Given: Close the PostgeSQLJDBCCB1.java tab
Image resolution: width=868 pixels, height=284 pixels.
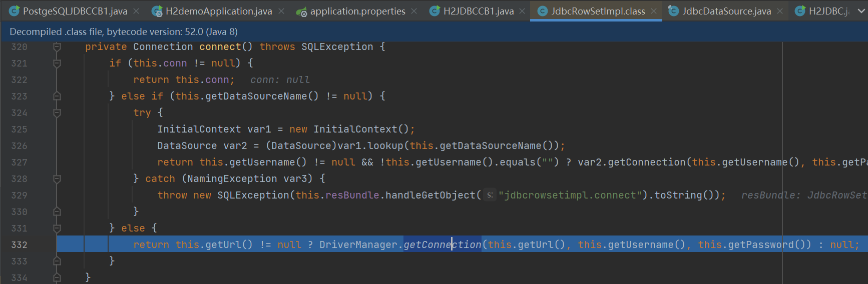Looking at the screenshot, I should pyautogui.click(x=137, y=11).
